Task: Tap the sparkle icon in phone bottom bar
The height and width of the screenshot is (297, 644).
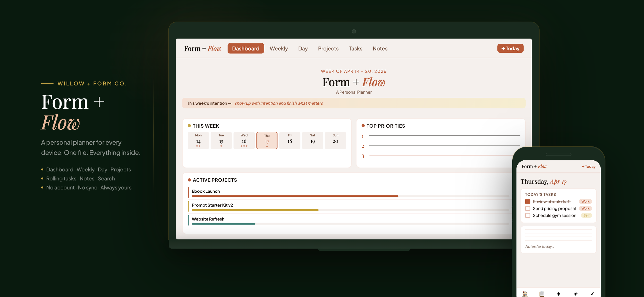Action: point(558,294)
